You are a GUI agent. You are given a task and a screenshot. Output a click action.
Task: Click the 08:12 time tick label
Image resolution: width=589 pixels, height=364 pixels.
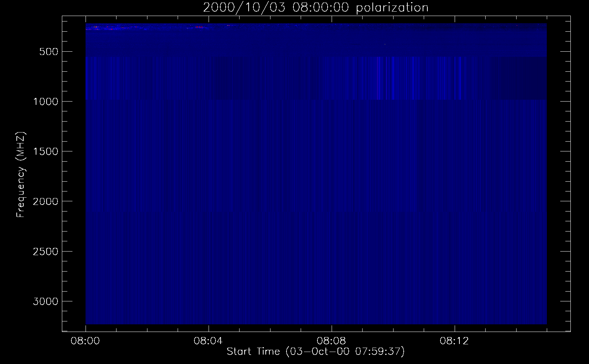pos(454,341)
